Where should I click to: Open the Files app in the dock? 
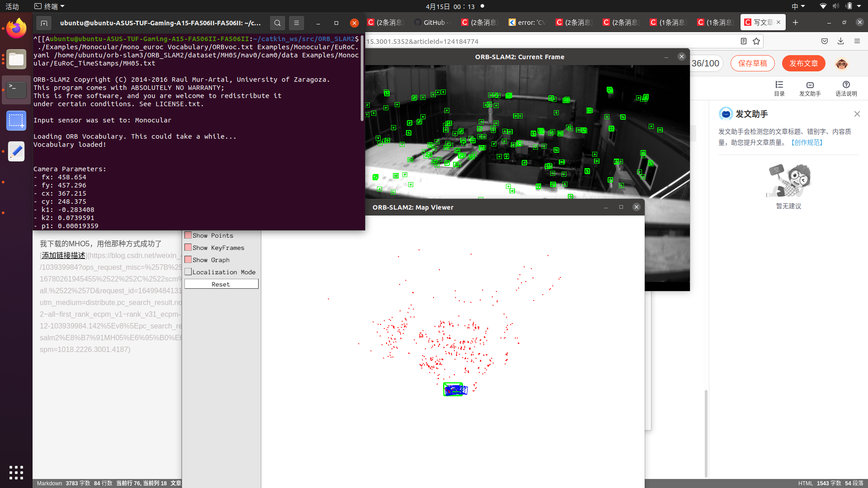tap(16, 59)
